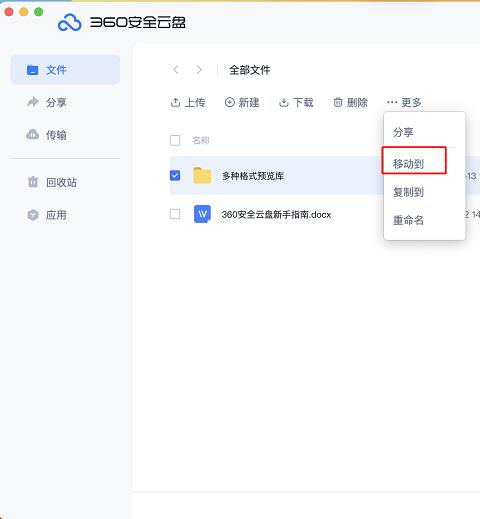The width and height of the screenshot is (480, 519).
Task: Click the 删除 delete button
Action: click(x=350, y=102)
